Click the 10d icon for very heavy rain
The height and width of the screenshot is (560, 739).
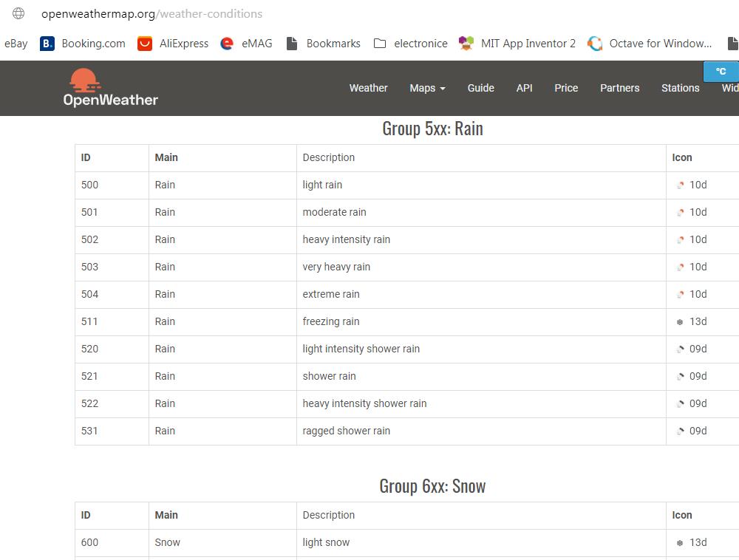[680, 267]
